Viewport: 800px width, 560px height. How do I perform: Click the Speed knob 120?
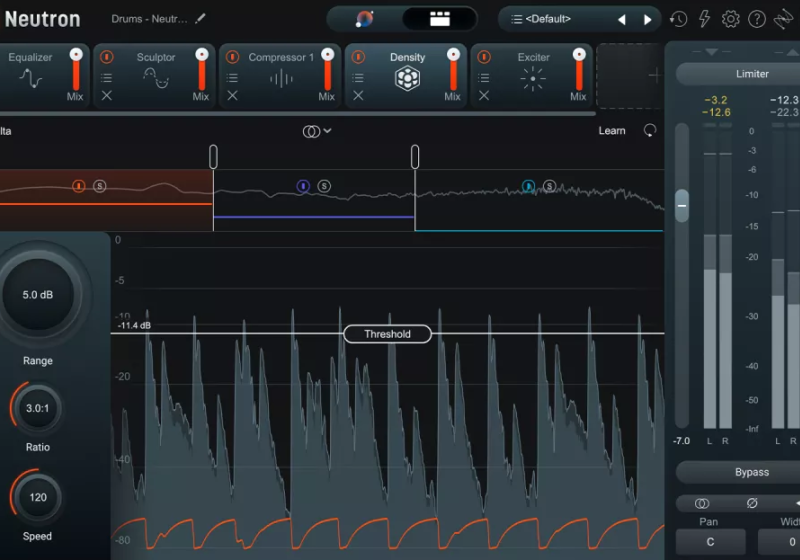point(38,497)
